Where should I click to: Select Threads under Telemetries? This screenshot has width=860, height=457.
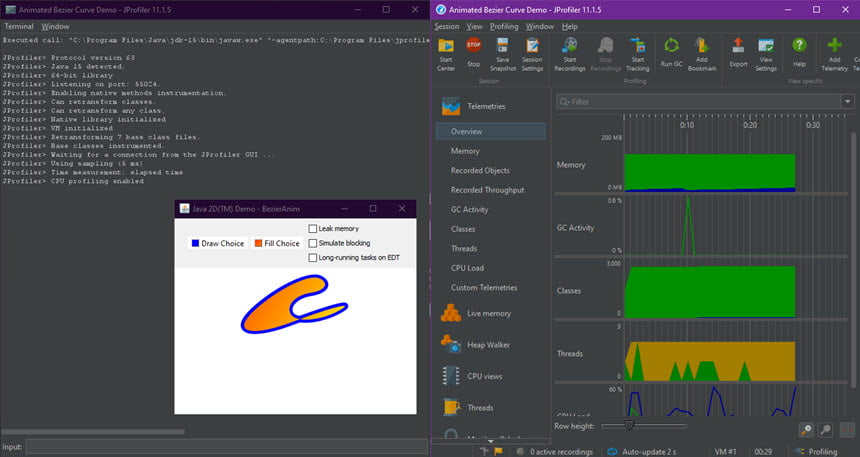point(464,249)
